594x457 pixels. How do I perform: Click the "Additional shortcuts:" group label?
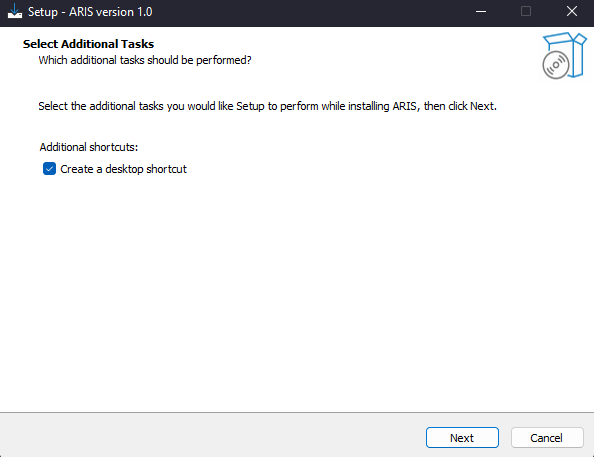click(x=89, y=147)
